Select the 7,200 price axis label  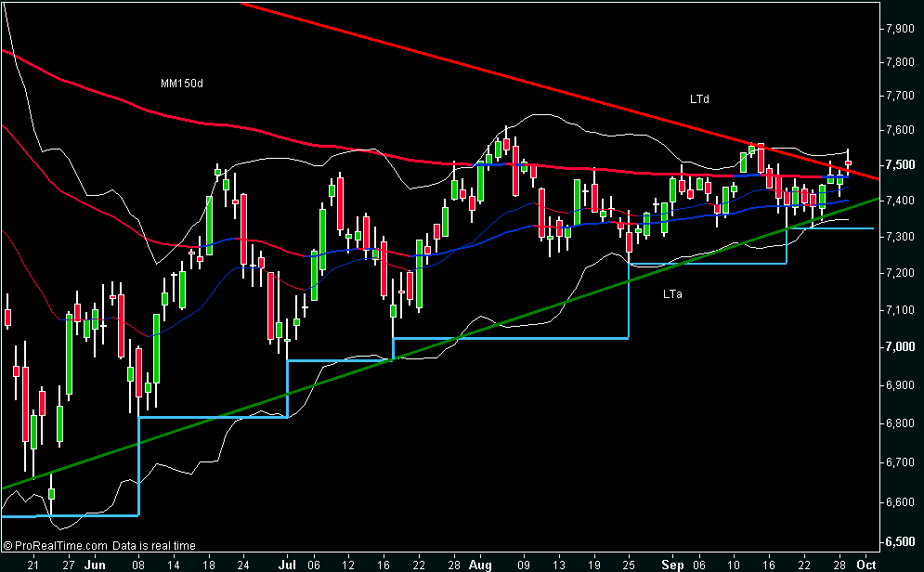click(900, 273)
